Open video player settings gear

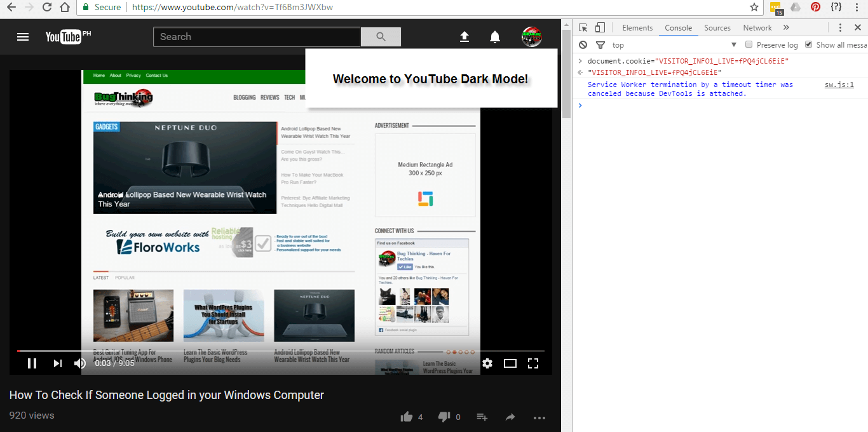coord(487,363)
